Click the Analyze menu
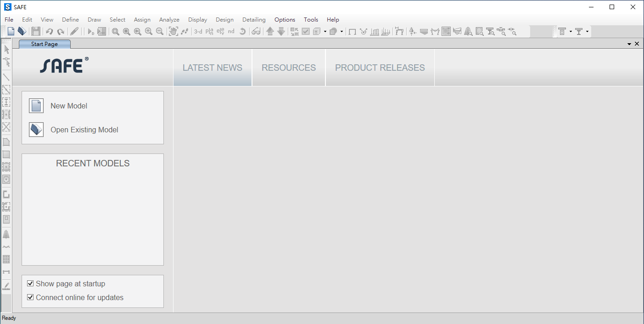This screenshot has height=324, width=644. coord(169,19)
